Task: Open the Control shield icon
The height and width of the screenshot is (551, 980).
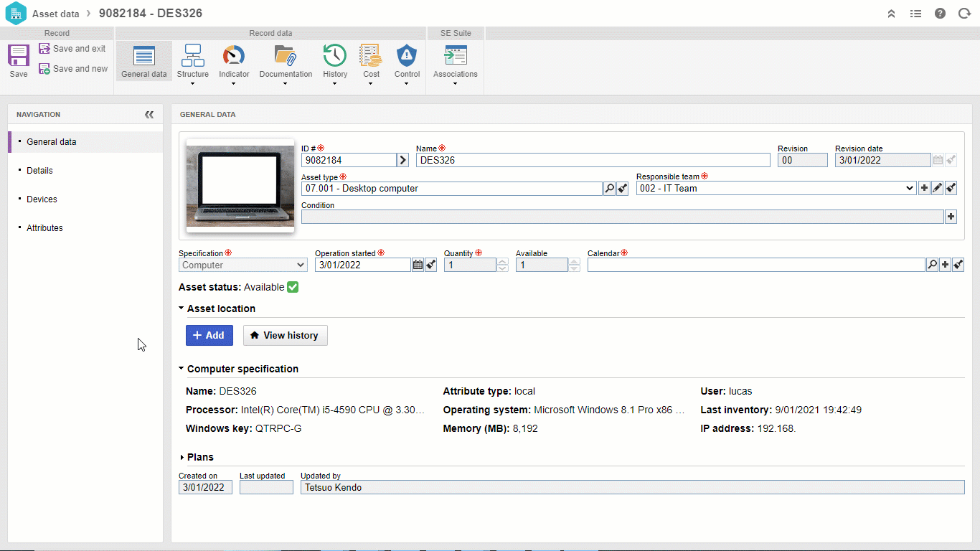Action: [407, 56]
